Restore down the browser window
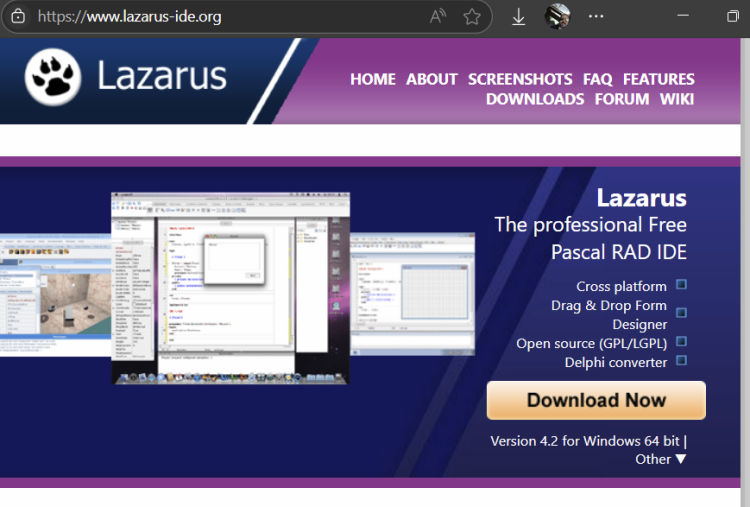The height and width of the screenshot is (507, 750). (732, 16)
